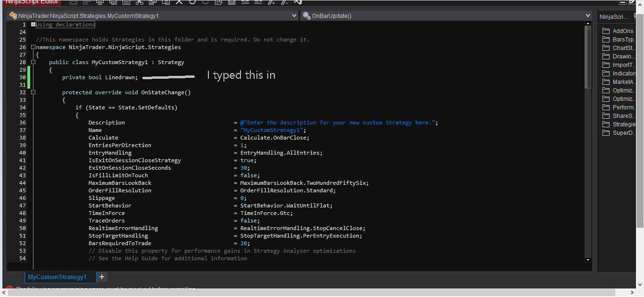Click the Cut scissors toolbar icon
644x297 pixels.
coord(140,2)
